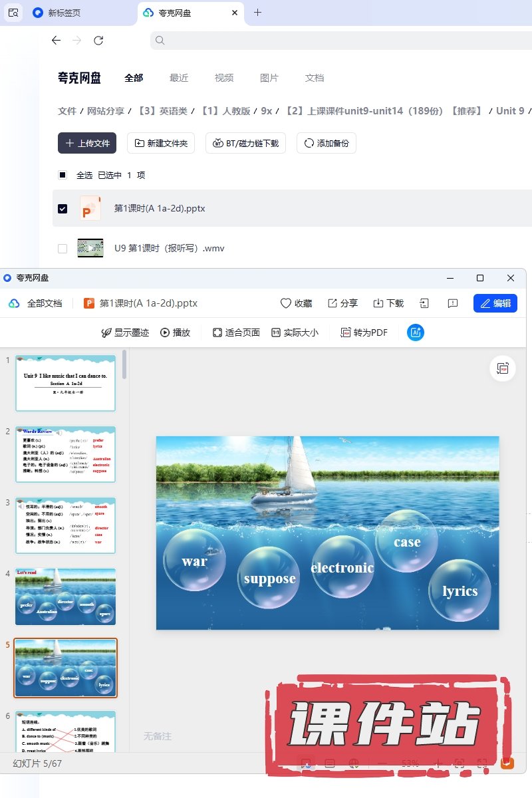The width and height of the screenshot is (532, 798).
Task: Click the 下载 download icon
Action: (378, 303)
